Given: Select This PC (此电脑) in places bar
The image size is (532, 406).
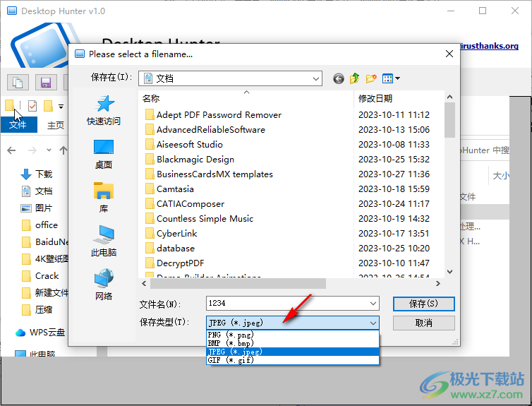Looking at the screenshot, I should pos(104,241).
